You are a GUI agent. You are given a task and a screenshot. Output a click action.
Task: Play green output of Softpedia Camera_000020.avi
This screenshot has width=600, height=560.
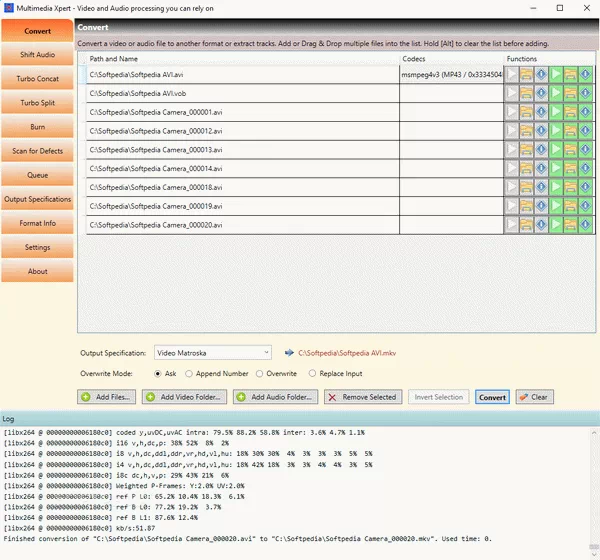[x=557, y=226]
